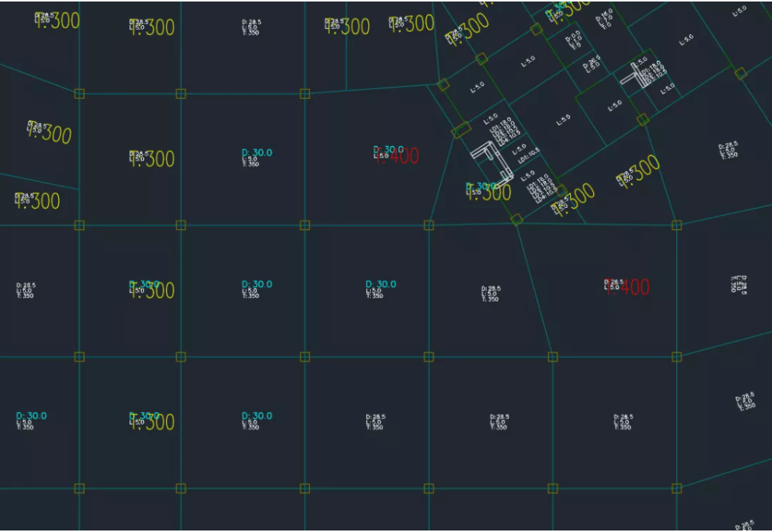Select the rightmost column marker on the angled grid

click(x=739, y=73)
